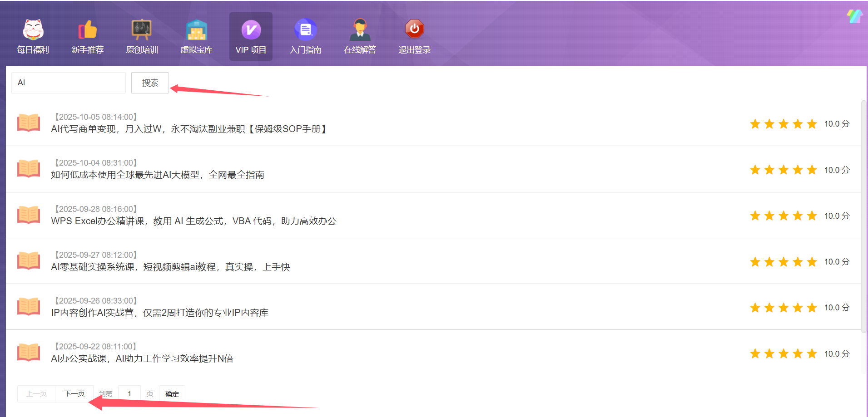Select the 虚拟宝库 warehouse icon

click(196, 30)
